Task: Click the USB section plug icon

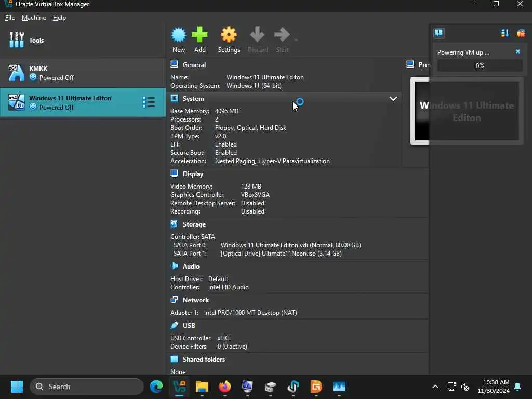Action: (x=175, y=325)
